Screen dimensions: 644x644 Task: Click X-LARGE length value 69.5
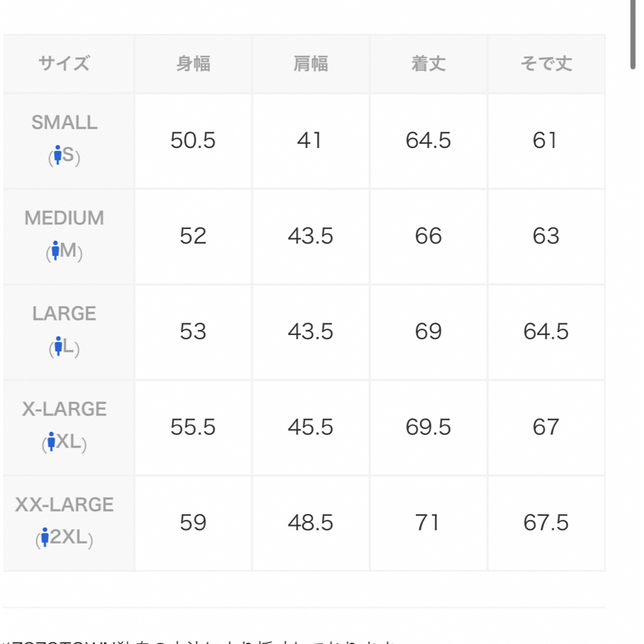pyautogui.click(x=428, y=427)
